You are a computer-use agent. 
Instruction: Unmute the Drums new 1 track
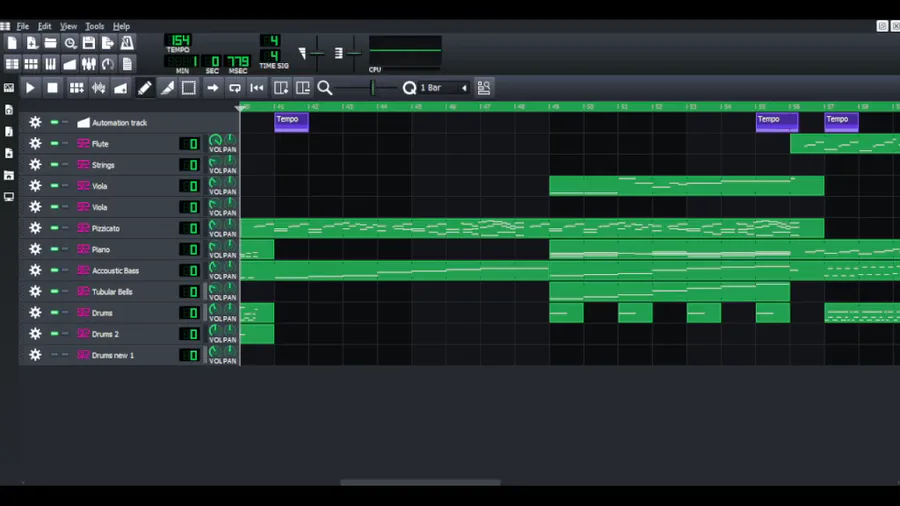(54, 355)
